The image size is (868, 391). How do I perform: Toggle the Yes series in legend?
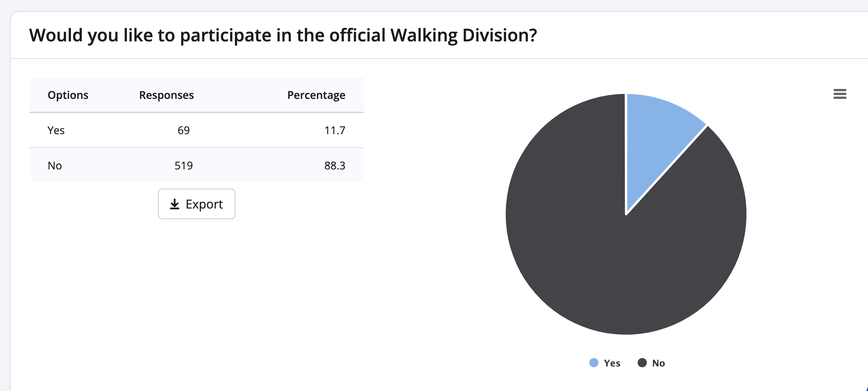[x=612, y=363]
